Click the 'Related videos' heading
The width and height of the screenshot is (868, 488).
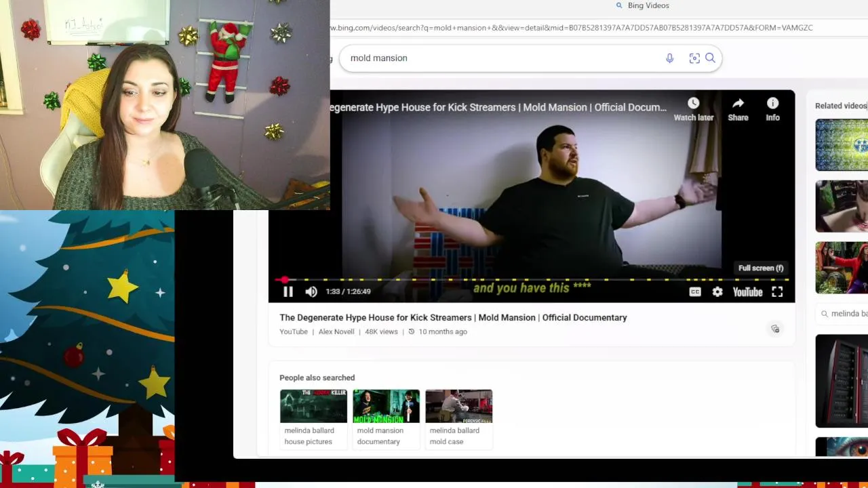coord(841,106)
